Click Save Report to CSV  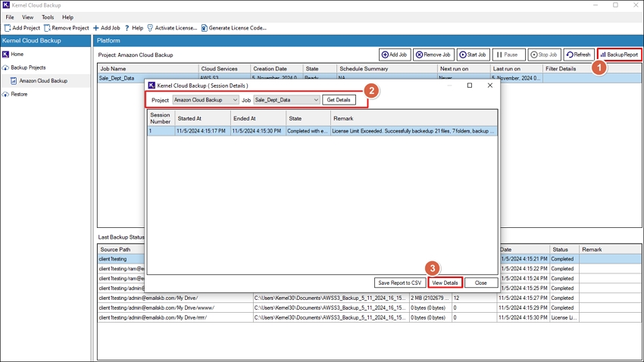coord(399,282)
